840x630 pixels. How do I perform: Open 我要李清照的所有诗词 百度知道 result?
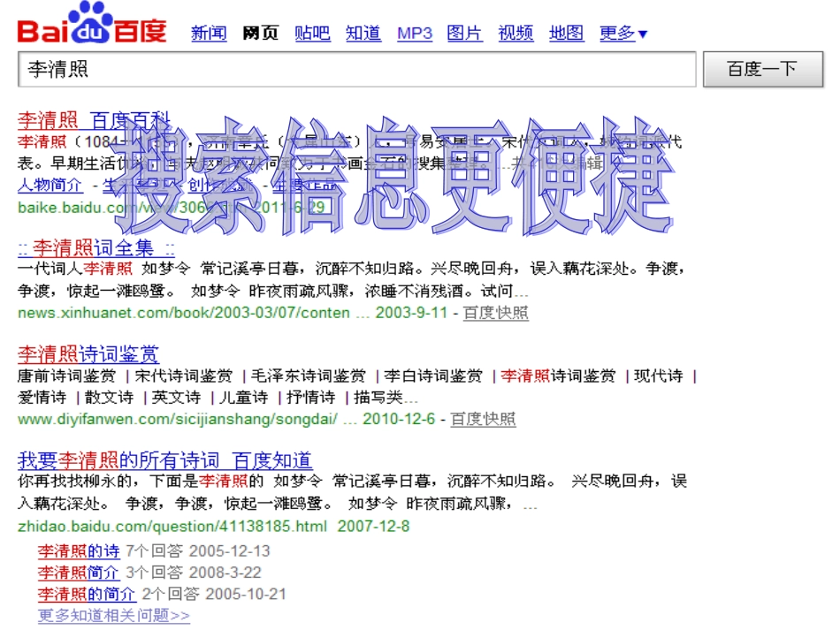tap(165, 460)
